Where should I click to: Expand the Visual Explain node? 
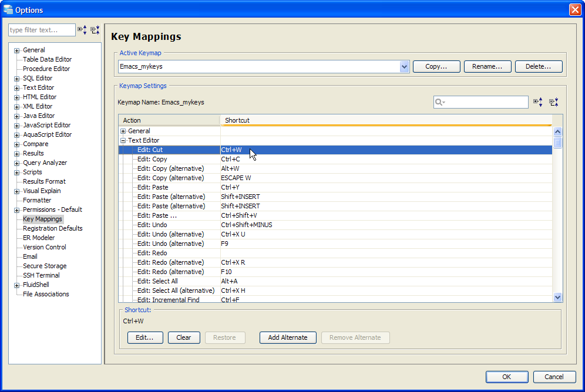point(17,191)
